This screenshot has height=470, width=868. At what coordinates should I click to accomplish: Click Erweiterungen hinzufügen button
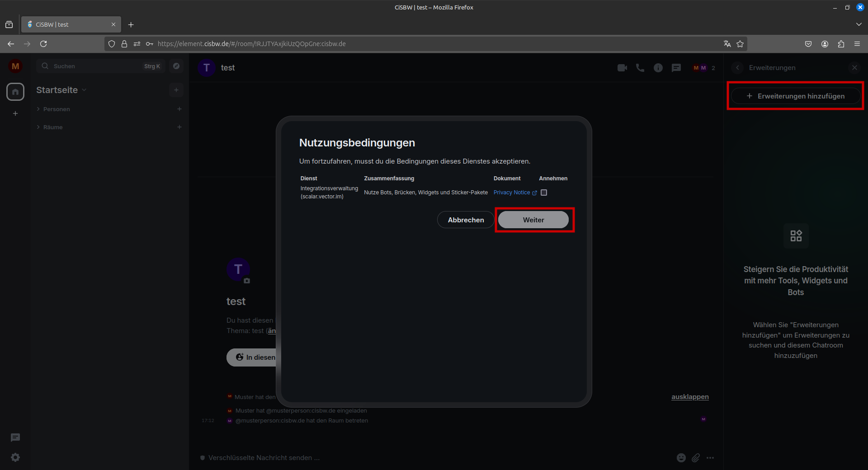(796, 96)
